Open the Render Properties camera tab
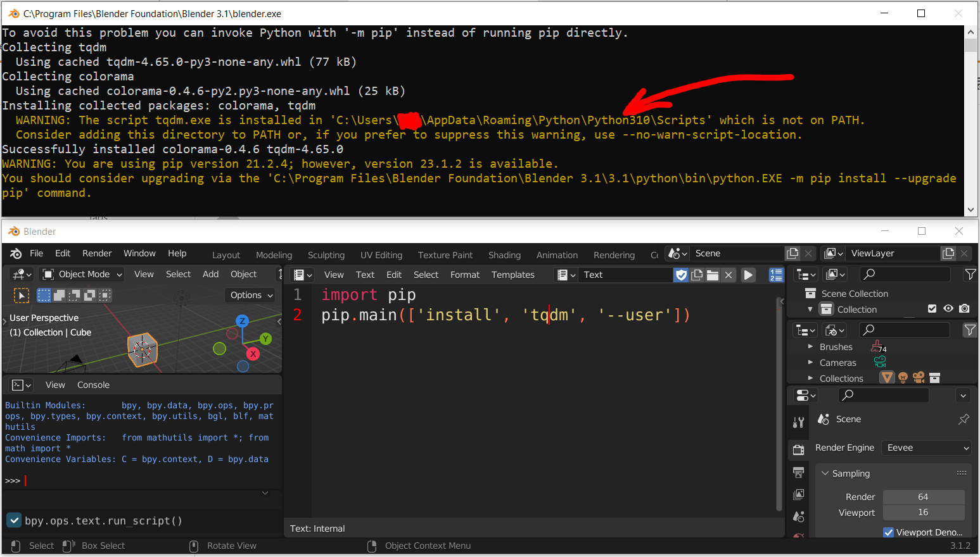Image resolution: width=980 pixels, height=557 pixels. click(798, 449)
